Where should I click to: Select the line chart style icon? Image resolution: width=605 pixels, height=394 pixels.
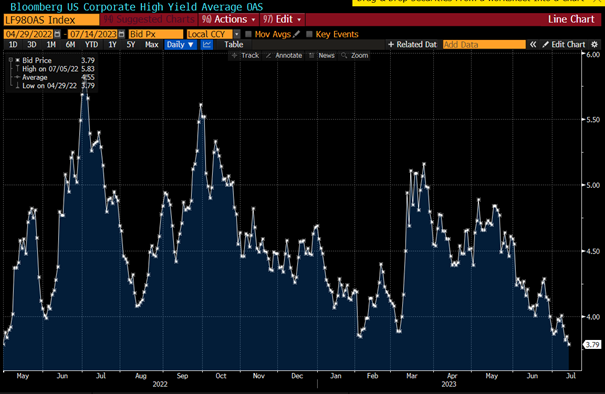tap(207, 45)
